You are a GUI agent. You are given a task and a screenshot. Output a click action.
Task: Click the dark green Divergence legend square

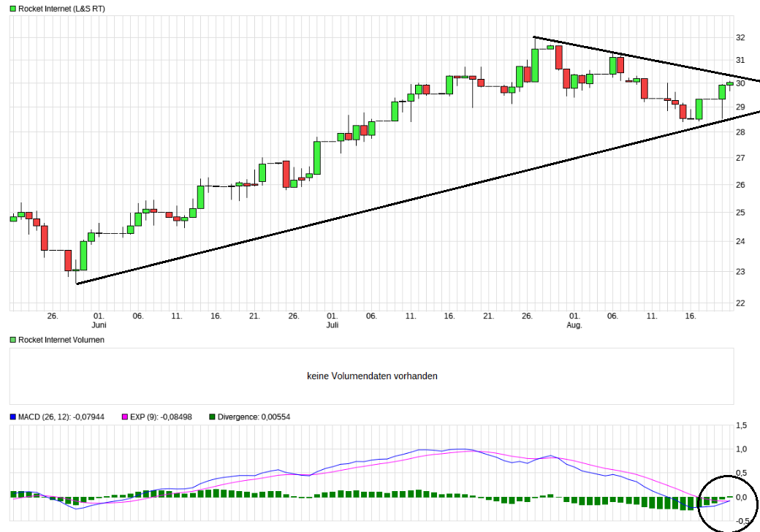point(212,417)
